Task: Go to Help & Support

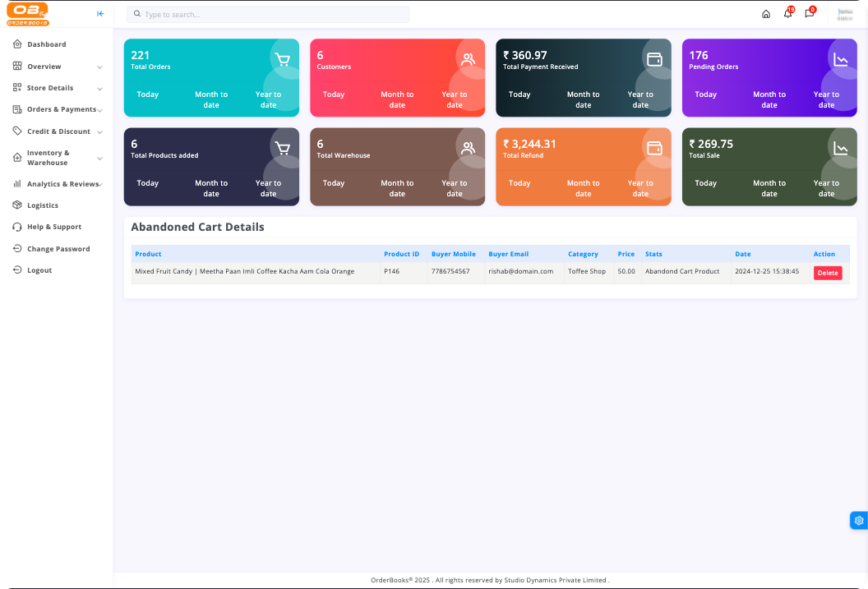Action: (54, 227)
